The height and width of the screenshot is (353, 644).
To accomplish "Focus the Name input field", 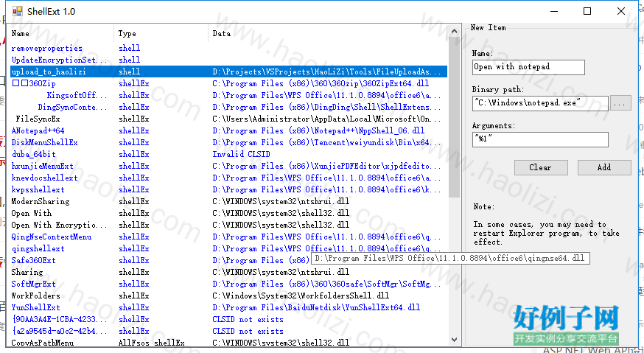I will click(x=528, y=67).
